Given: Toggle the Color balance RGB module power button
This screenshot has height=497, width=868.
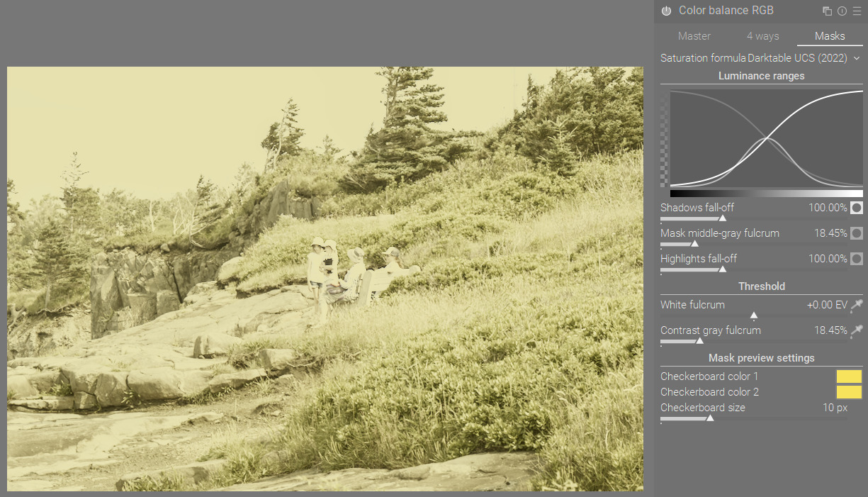Looking at the screenshot, I should coord(666,11).
